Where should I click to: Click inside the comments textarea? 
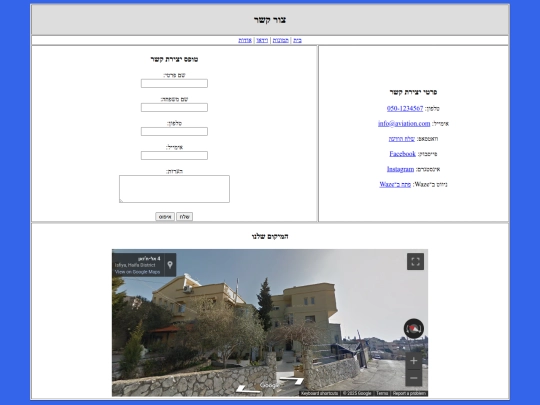click(174, 189)
